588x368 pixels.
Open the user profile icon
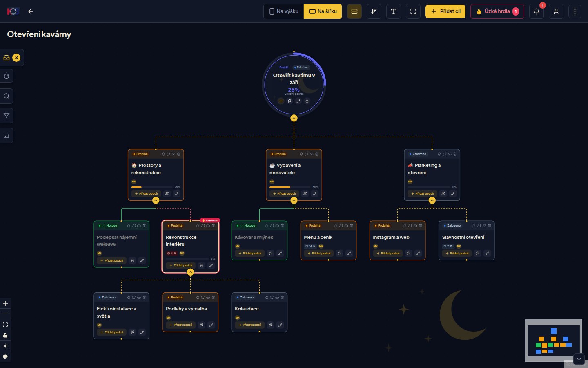(556, 11)
